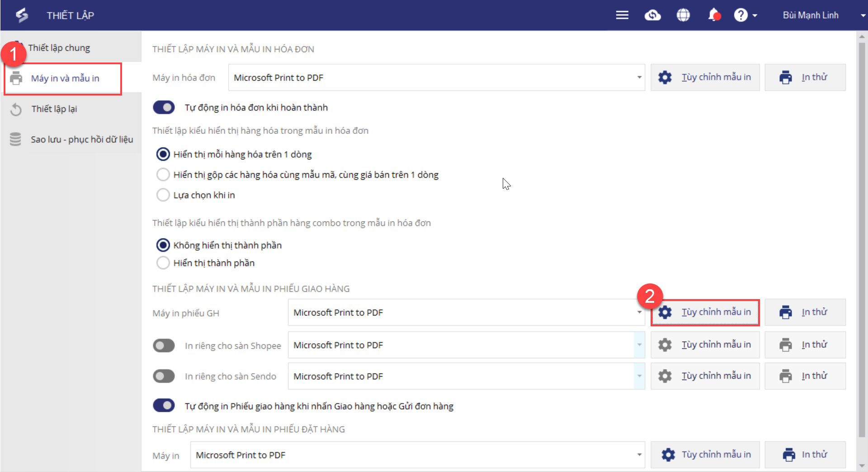The height and width of the screenshot is (472, 868).
Task: Click Tùy chỉnh mẫu in for Sendo
Action: coord(705,376)
